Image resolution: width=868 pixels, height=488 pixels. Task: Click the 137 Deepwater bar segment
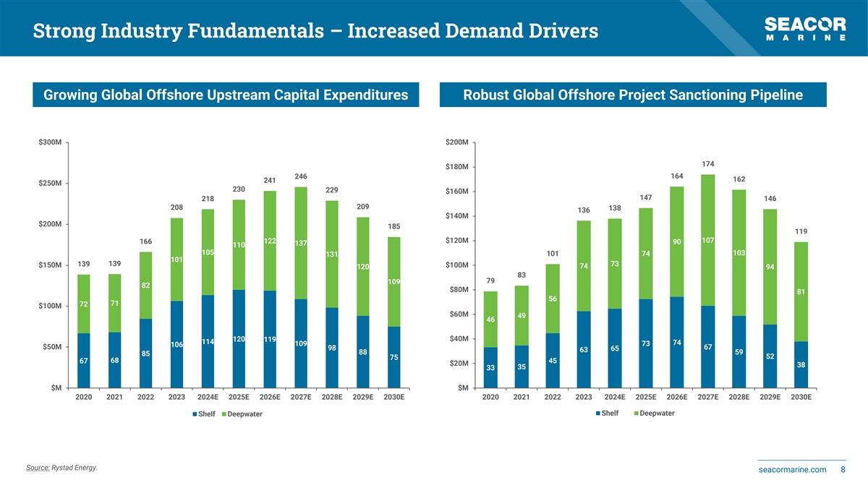[301, 243]
